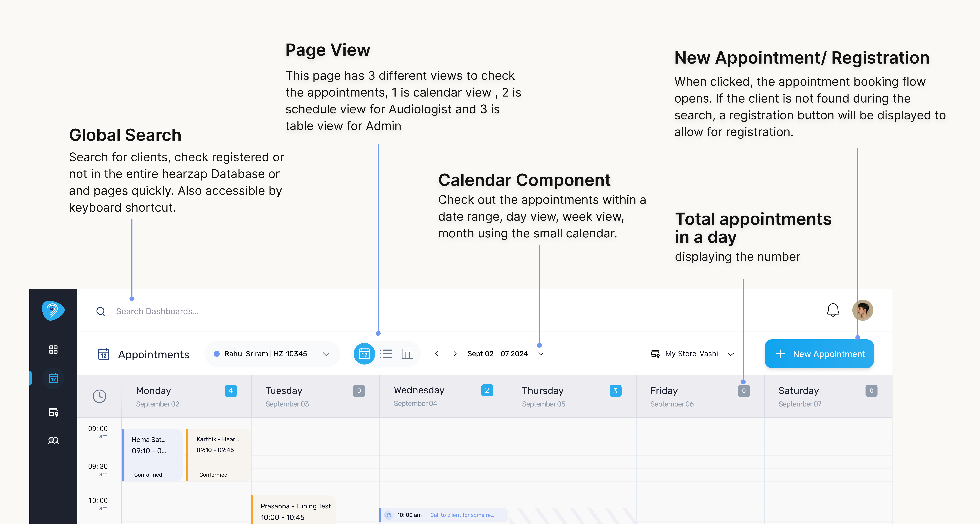Click the store icon beside My Store-Vashi
The height and width of the screenshot is (524, 980).
coord(655,354)
